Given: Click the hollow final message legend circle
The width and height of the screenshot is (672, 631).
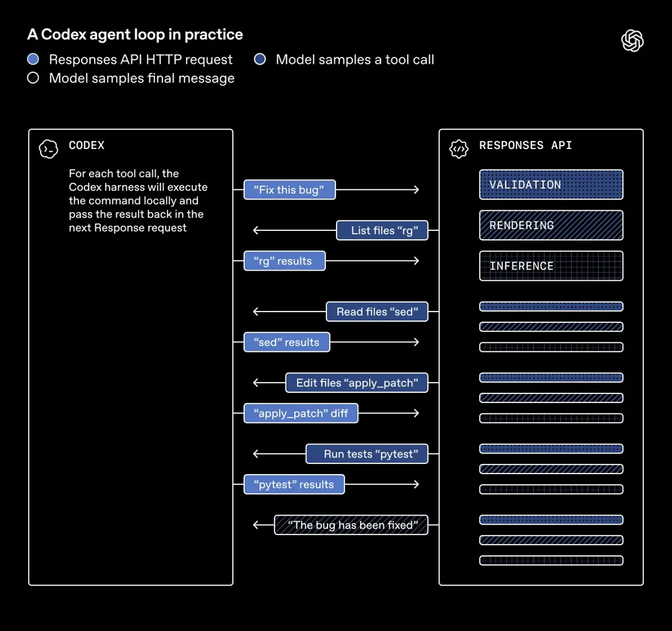Looking at the screenshot, I should point(34,78).
